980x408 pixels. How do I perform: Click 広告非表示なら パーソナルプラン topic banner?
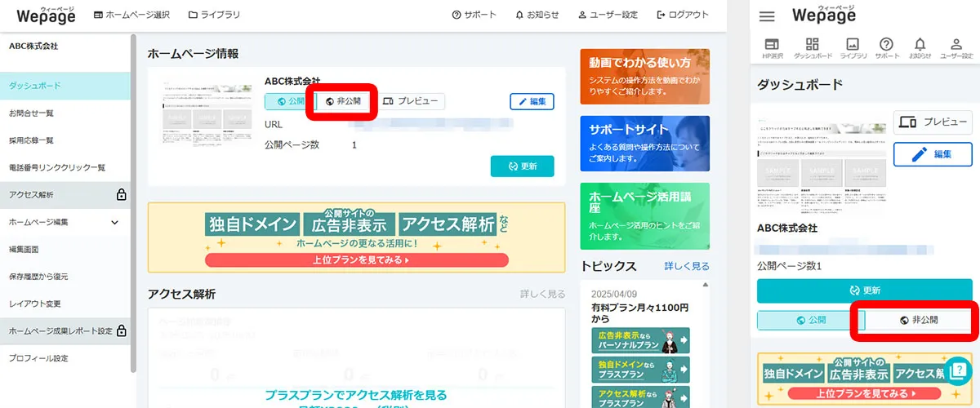coord(639,340)
